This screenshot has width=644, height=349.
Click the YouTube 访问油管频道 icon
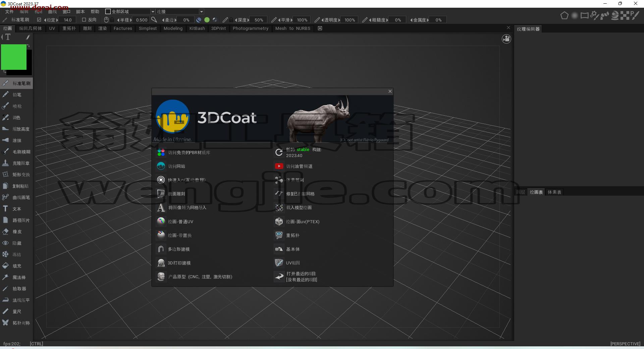279,166
